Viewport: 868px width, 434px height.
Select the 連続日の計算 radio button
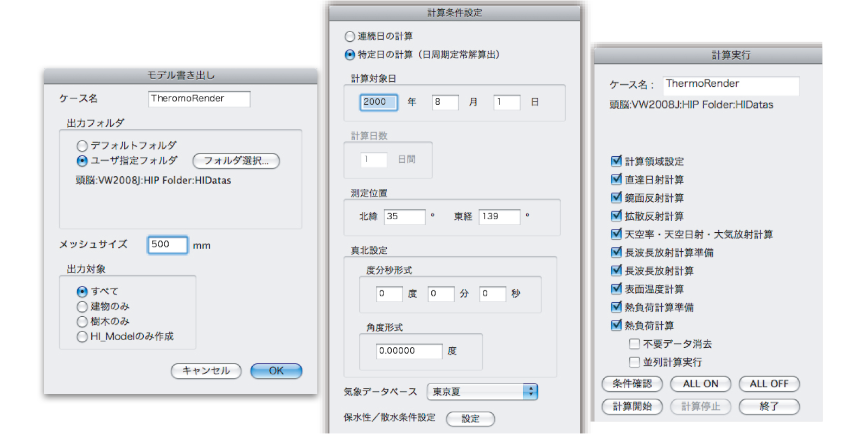350,36
